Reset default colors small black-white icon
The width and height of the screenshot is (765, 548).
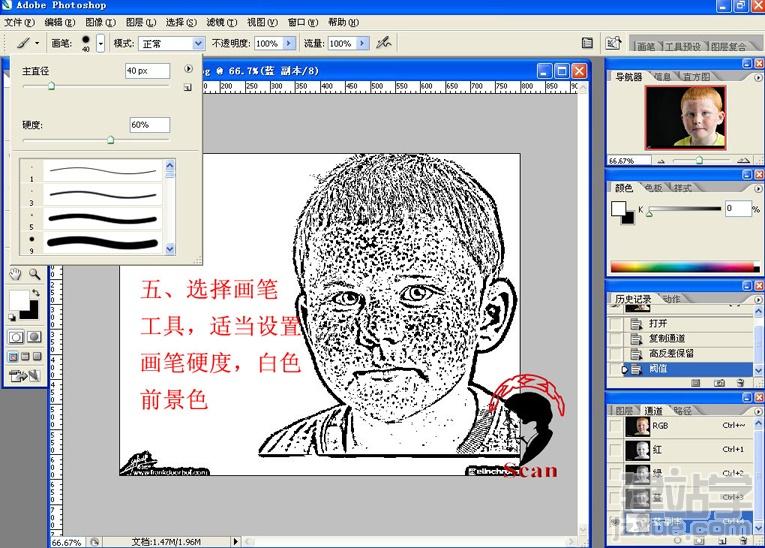(x=12, y=317)
